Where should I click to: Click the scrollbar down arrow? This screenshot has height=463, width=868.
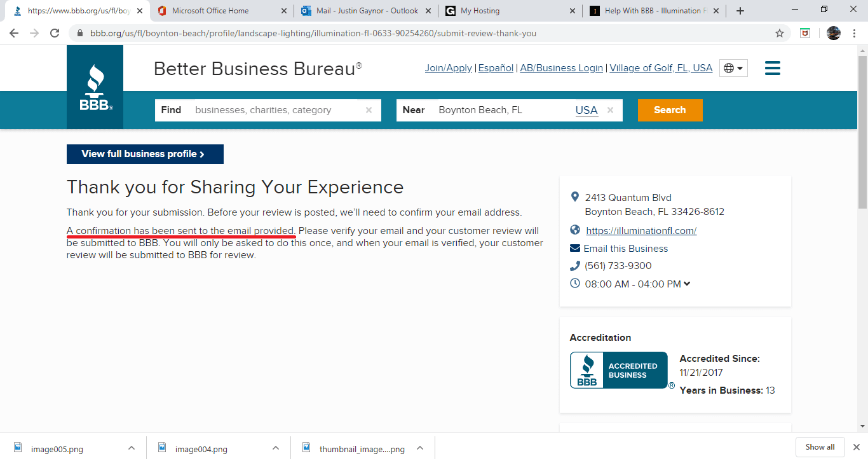[x=862, y=426]
